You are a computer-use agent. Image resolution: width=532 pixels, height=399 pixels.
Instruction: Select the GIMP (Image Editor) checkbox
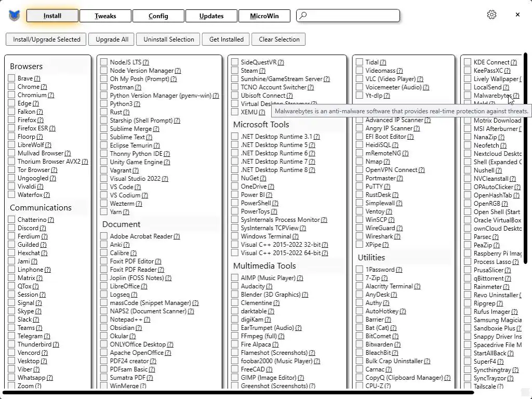point(235,378)
